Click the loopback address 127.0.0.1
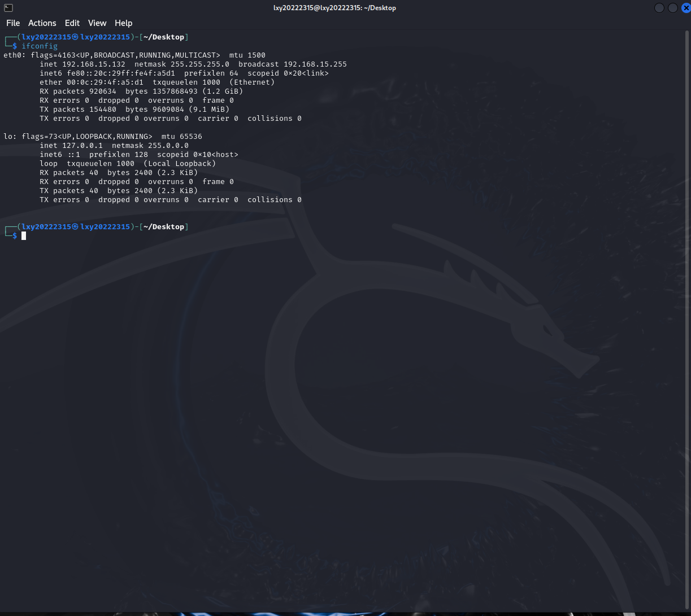Screen dimensions: 691x616 (x=82, y=146)
